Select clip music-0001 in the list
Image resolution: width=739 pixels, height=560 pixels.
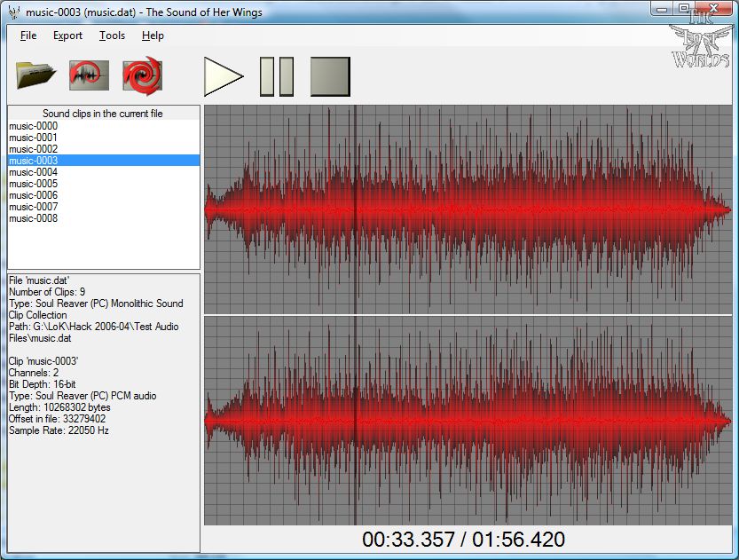104,138
